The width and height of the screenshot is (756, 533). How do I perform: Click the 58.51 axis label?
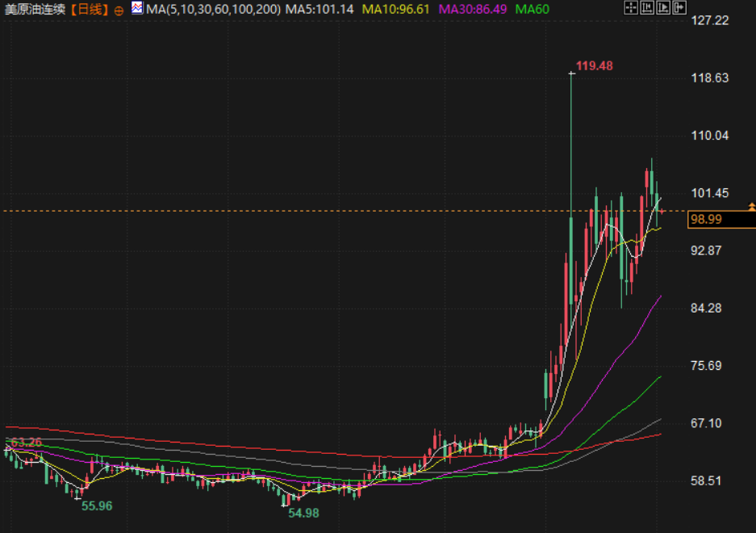[706, 481]
